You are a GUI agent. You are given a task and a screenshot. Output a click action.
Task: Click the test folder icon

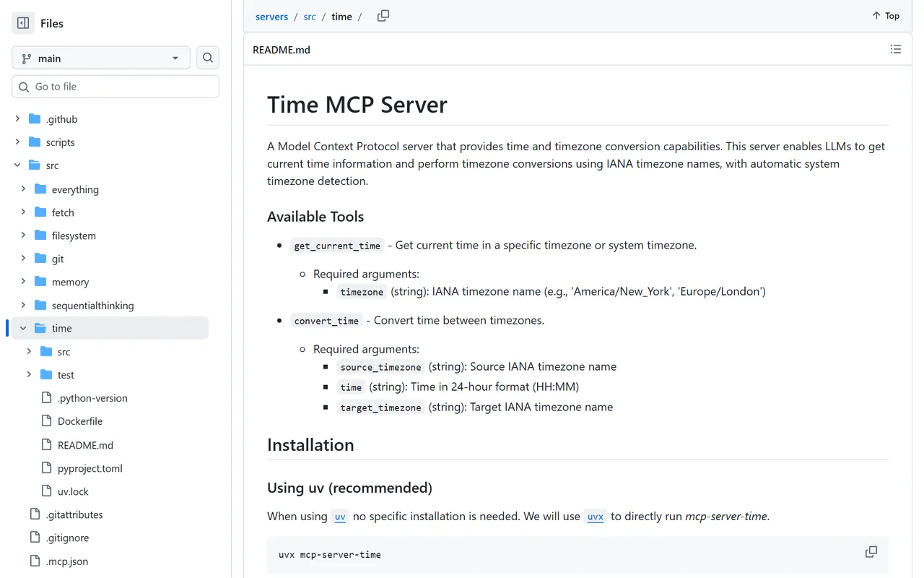pyautogui.click(x=46, y=374)
